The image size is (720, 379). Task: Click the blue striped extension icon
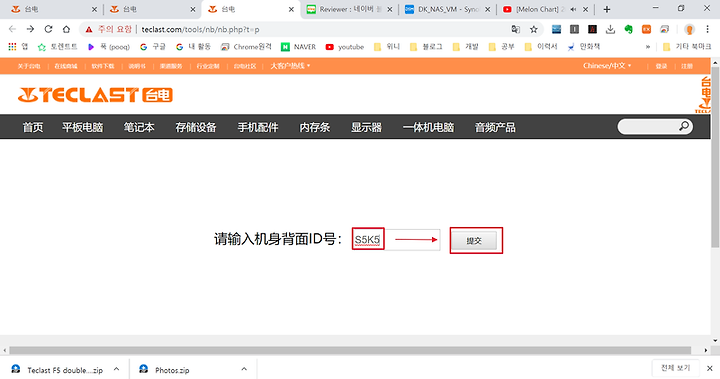(557, 29)
